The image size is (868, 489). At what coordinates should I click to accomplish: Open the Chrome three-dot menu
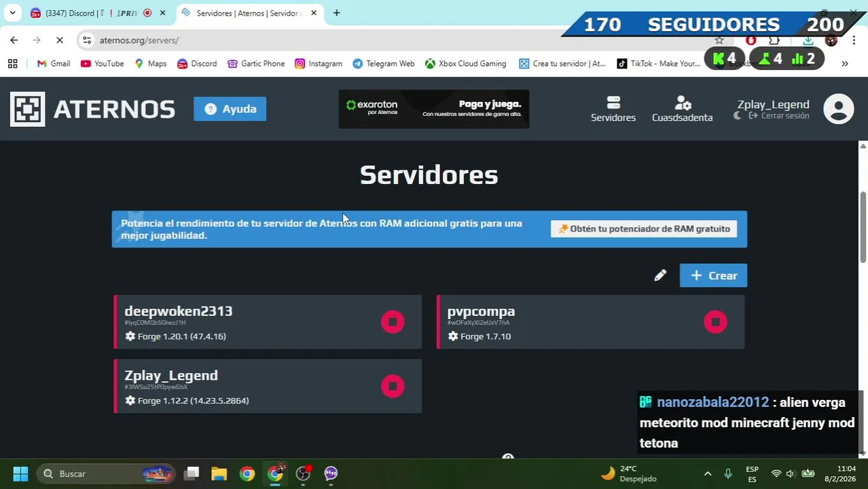click(x=854, y=40)
